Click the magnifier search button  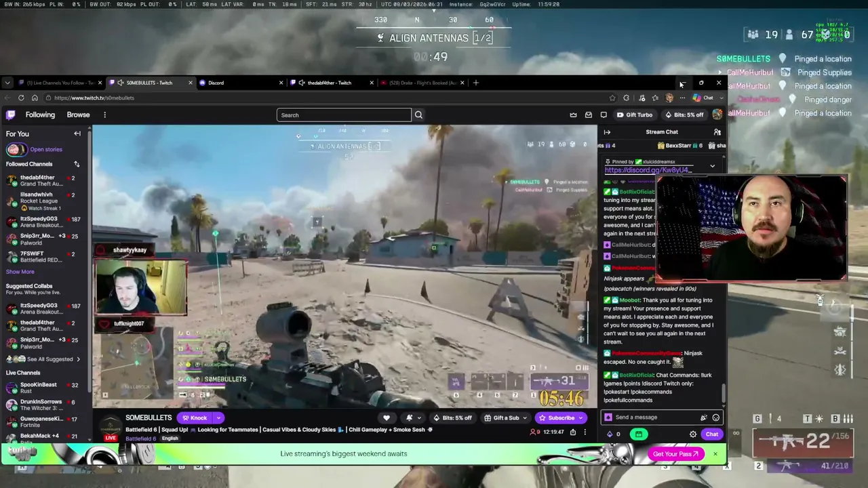418,115
